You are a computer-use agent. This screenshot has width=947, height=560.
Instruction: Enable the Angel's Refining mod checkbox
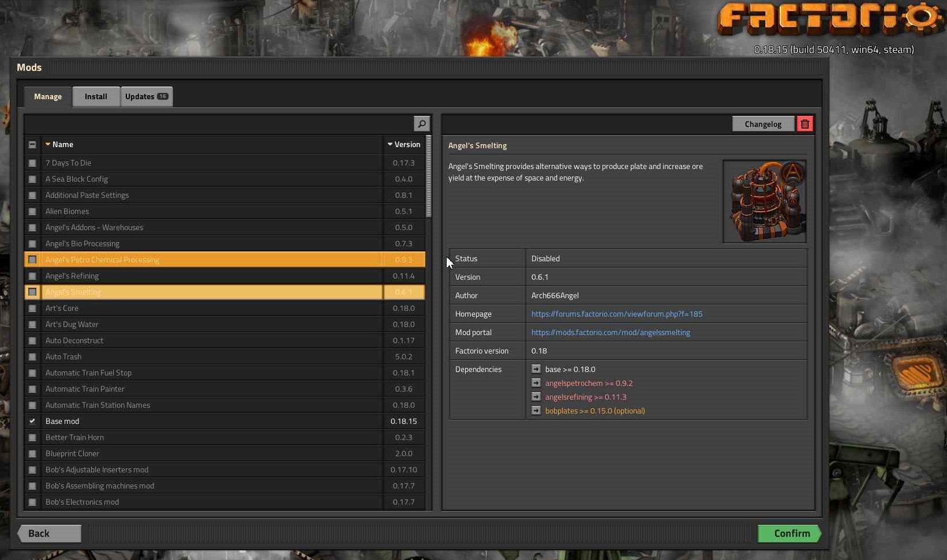32,276
